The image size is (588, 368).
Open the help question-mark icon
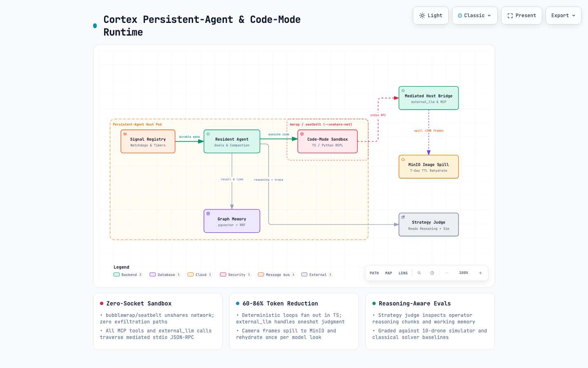click(432, 273)
